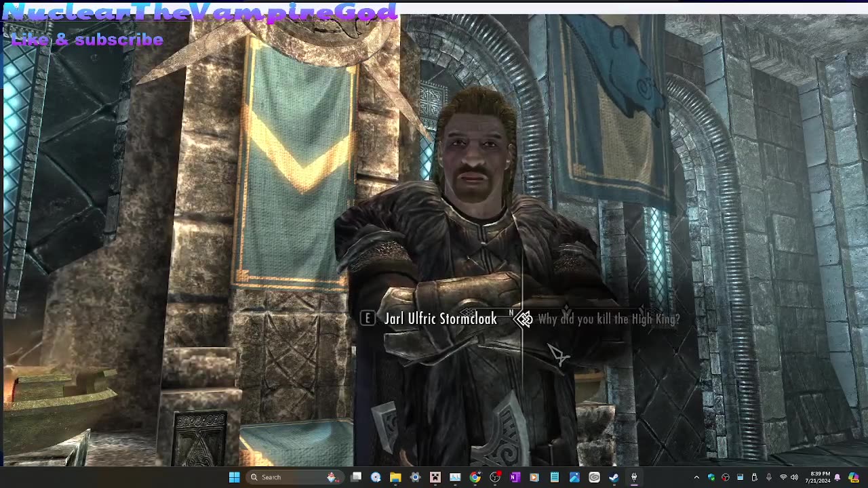Open File Explorer from the taskbar

click(395, 477)
